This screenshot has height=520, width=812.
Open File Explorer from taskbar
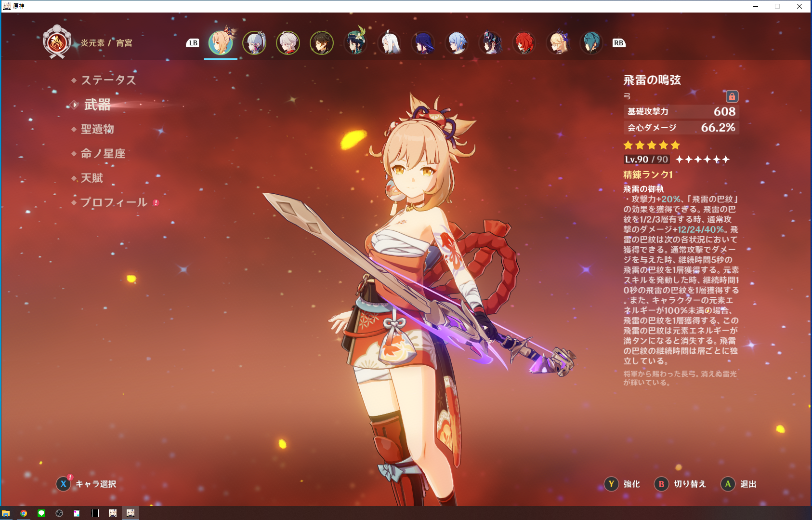[6, 513]
